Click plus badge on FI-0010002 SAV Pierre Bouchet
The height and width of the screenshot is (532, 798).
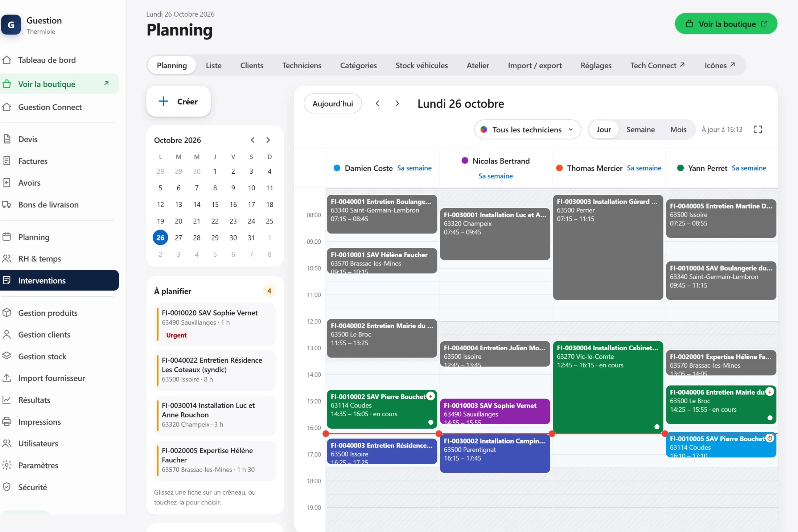pyautogui.click(x=431, y=396)
